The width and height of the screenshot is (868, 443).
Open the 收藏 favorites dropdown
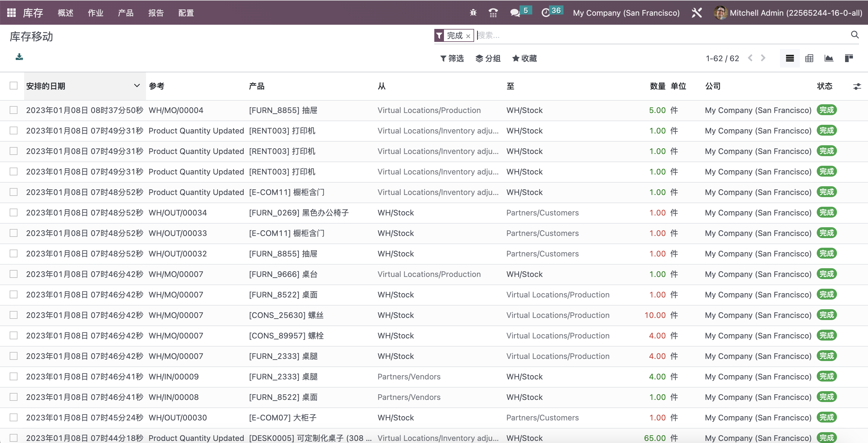524,58
